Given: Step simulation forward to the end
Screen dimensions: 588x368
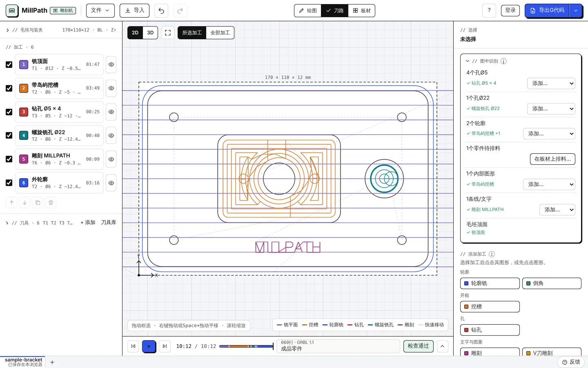Looking at the screenshot, I should pyautogui.click(x=165, y=346).
